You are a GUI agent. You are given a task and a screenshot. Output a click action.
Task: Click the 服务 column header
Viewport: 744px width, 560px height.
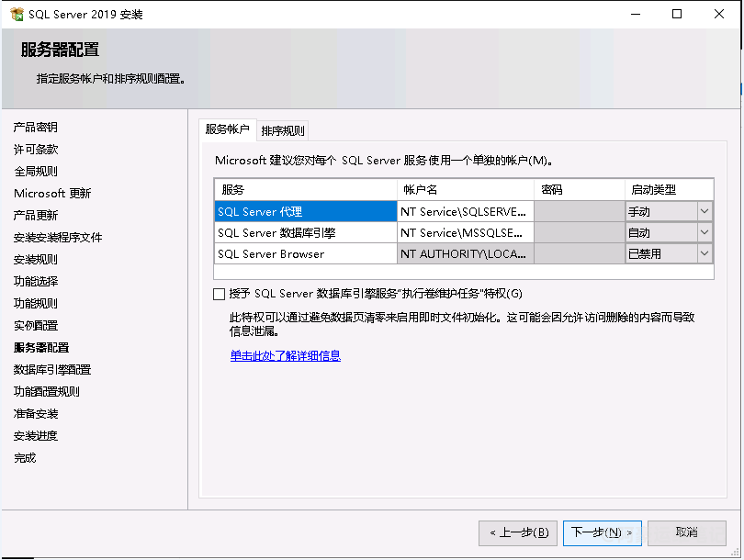tap(306, 190)
